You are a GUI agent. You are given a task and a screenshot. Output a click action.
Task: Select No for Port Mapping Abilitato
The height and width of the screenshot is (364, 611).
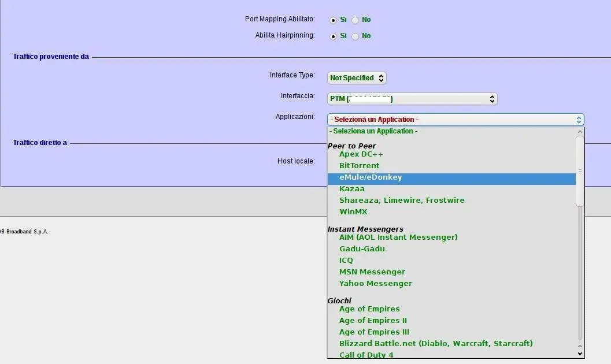[355, 20]
